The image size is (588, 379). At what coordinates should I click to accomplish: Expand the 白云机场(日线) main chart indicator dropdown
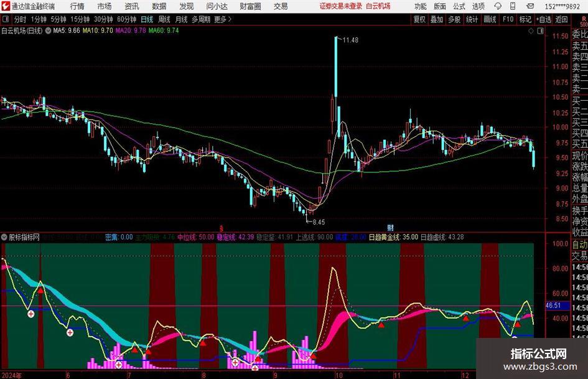pyautogui.click(x=49, y=30)
